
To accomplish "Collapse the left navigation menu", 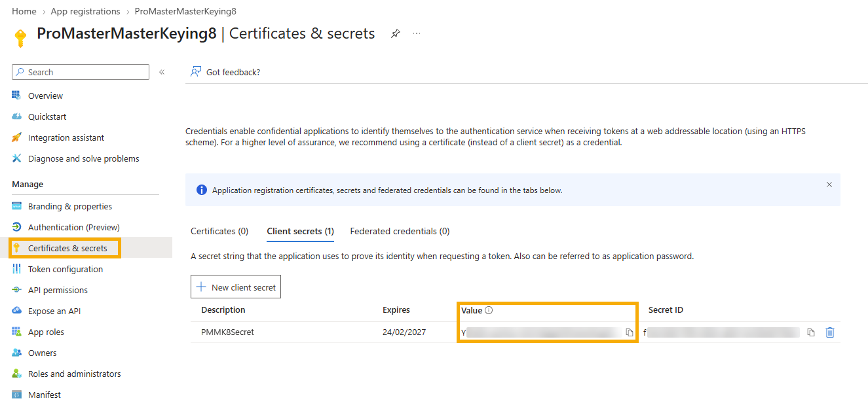I will [162, 72].
